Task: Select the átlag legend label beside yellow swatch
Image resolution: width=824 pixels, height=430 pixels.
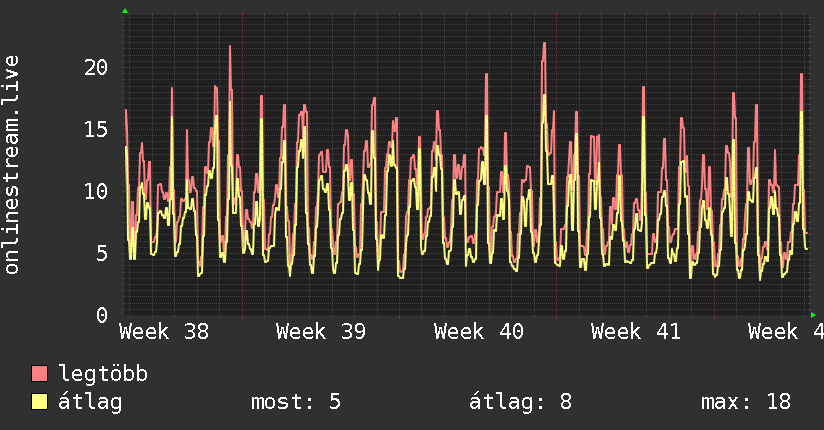Action: [x=90, y=402]
